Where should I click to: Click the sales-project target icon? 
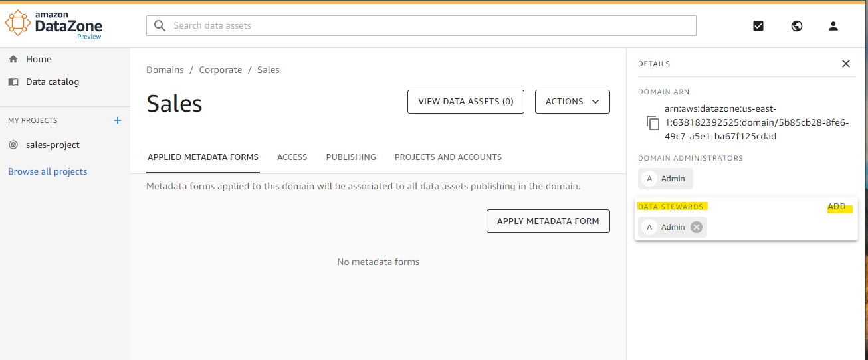pyautogui.click(x=13, y=145)
